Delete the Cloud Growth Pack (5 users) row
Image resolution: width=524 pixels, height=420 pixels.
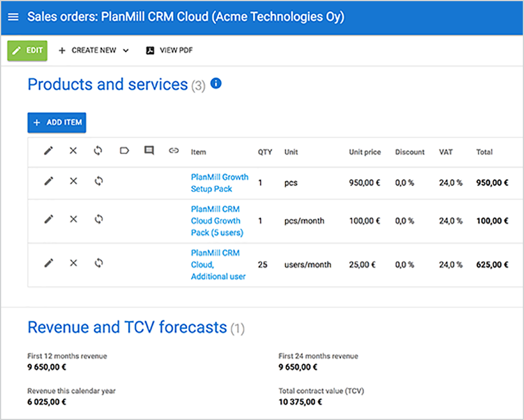click(73, 219)
